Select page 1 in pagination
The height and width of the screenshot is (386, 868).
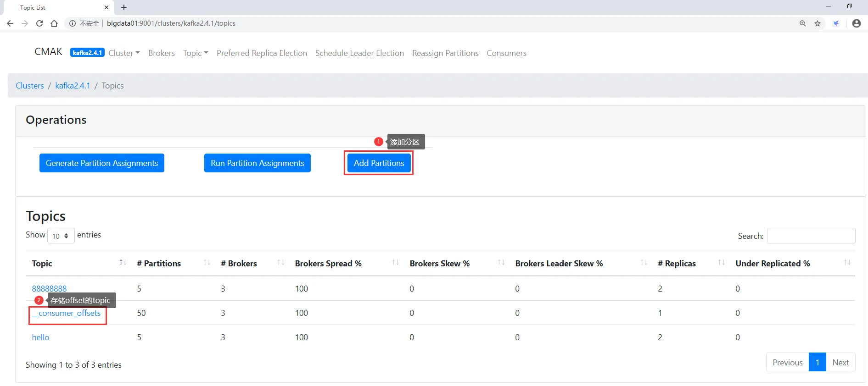pyautogui.click(x=817, y=362)
